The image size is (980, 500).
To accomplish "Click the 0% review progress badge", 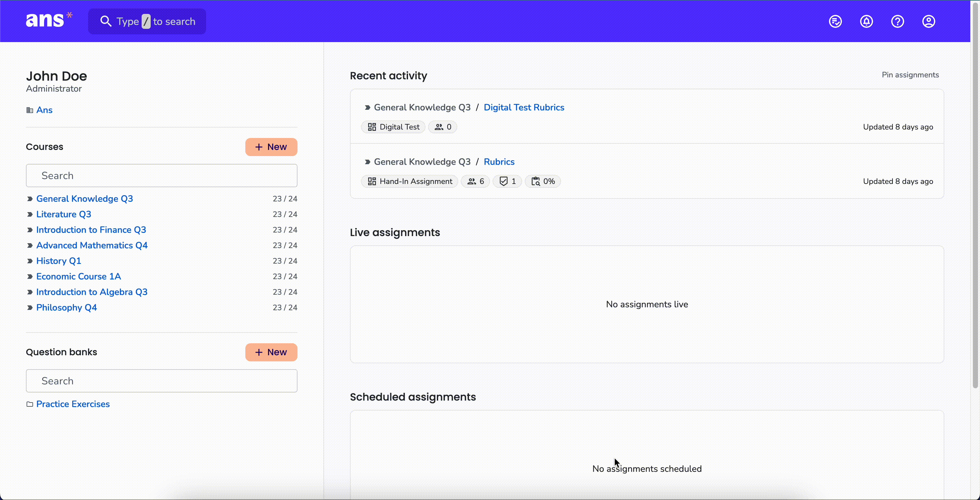I will pyautogui.click(x=543, y=181).
